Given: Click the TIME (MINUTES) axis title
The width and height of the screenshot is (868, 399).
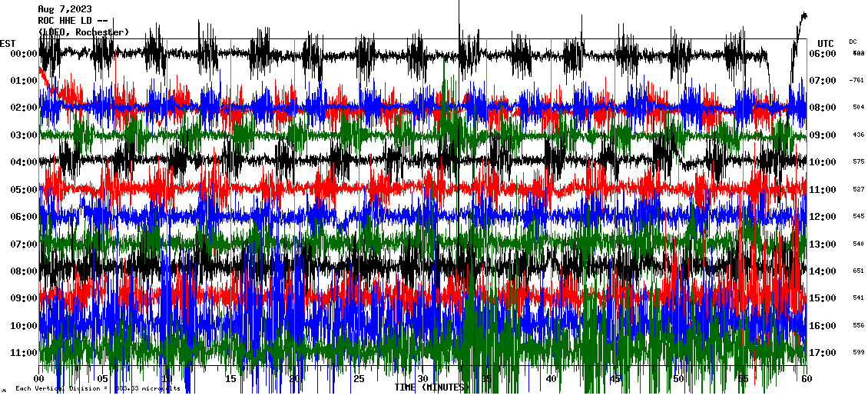Looking at the screenshot, I should [430, 387].
